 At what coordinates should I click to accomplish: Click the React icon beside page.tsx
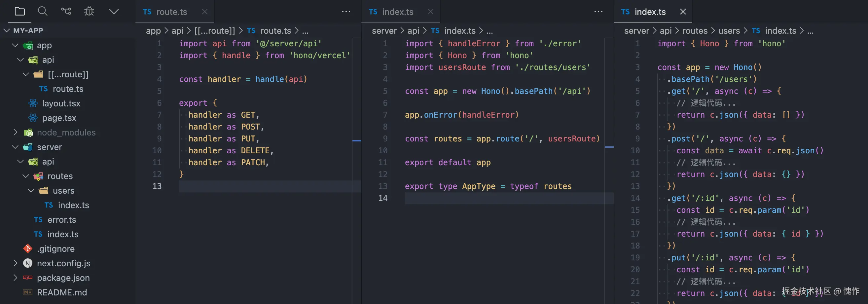[33, 118]
